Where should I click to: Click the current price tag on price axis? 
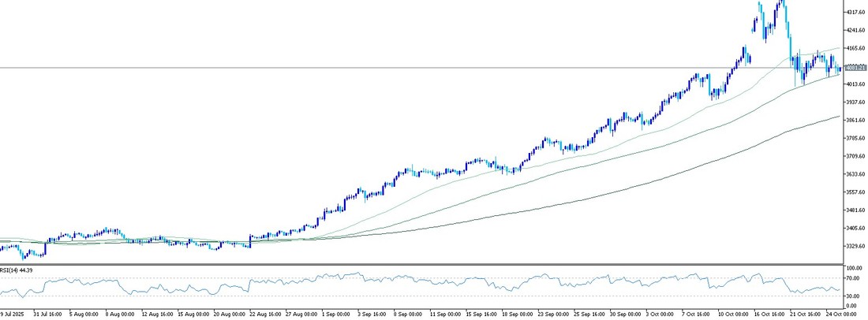(x=855, y=68)
